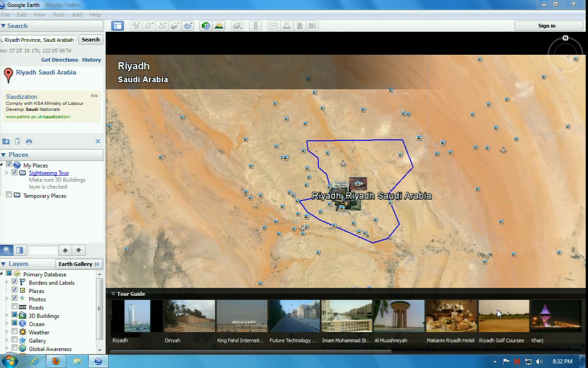Open the planet switcher dropdown
The width and height of the screenshot is (588, 368).
pyautogui.click(x=237, y=26)
